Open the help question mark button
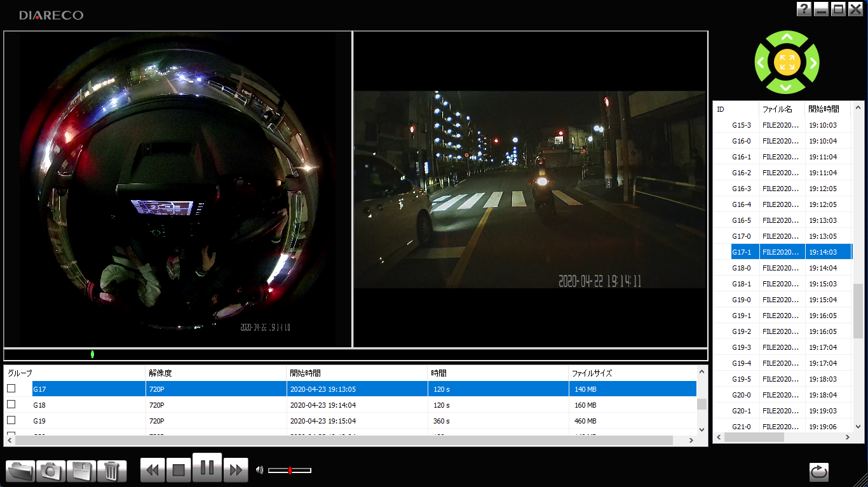This screenshot has height=487, width=868. [804, 9]
